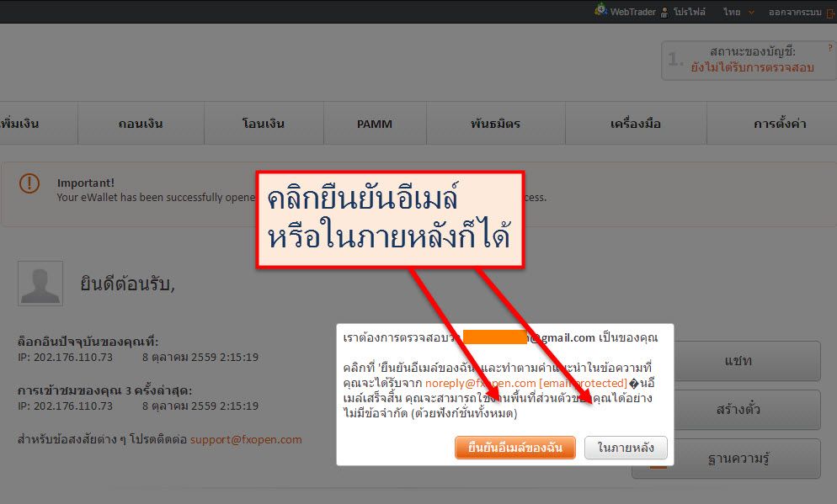
Task: Click the noreply@fxopen.com link in dialog
Action: click(481, 383)
